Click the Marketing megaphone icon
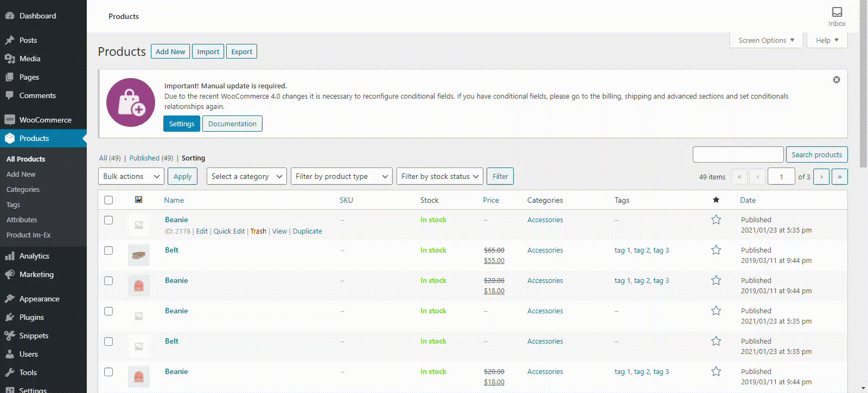The width and height of the screenshot is (868, 393). coord(10,274)
